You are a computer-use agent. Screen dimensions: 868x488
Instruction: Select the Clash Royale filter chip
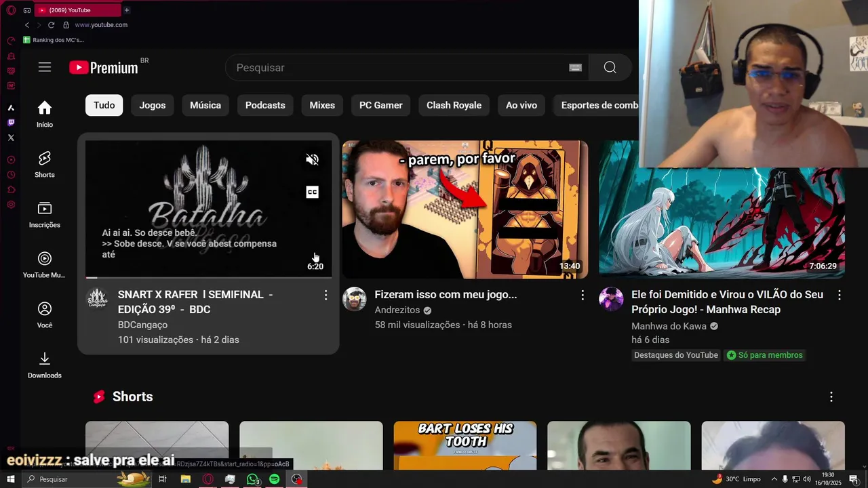[x=454, y=105]
